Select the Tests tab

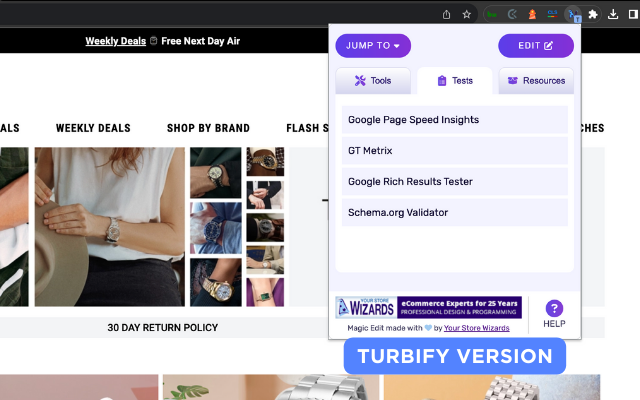455,81
